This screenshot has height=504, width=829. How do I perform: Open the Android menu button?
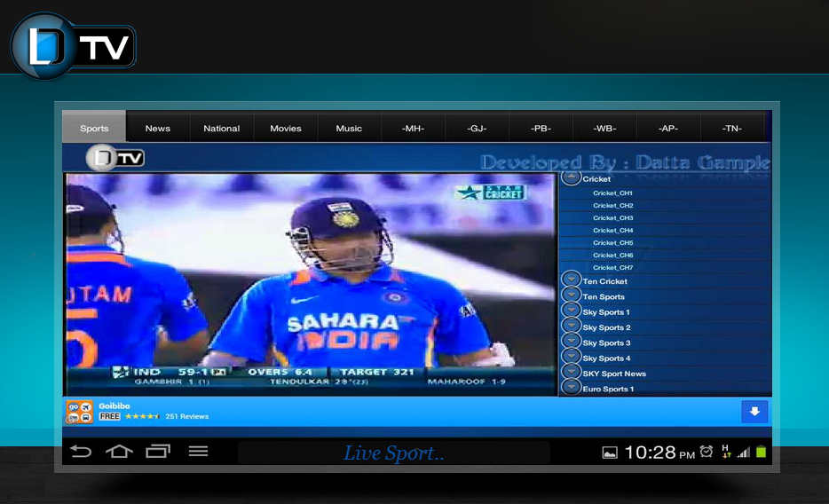click(x=198, y=451)
